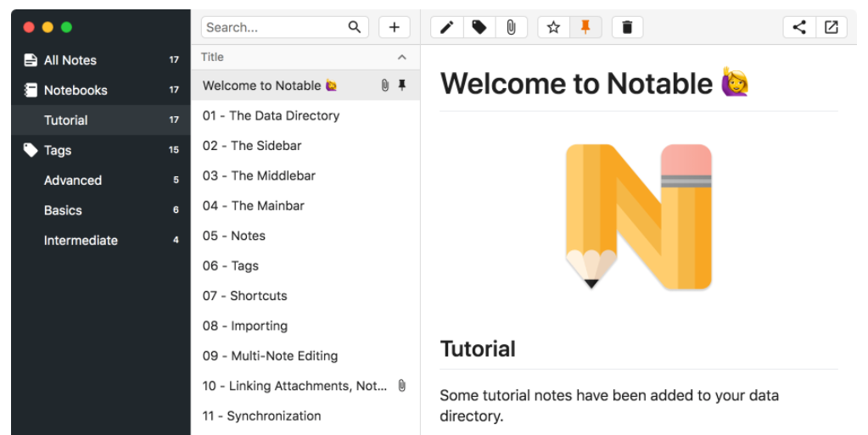Viewport: 868px width, 435px height.
Task: Click the Notable pencil N logo image
Action: coord(639,217)
